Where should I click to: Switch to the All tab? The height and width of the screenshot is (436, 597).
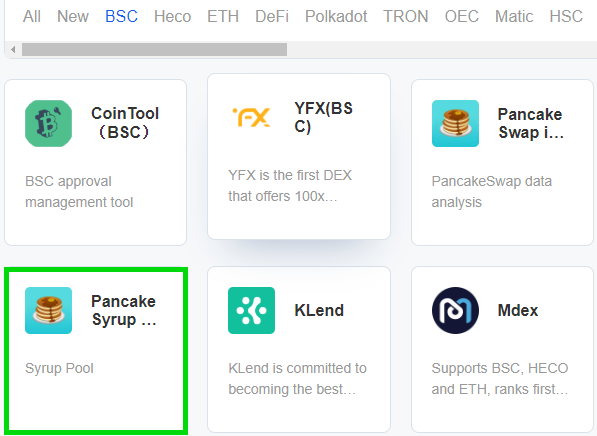point(32,16)
